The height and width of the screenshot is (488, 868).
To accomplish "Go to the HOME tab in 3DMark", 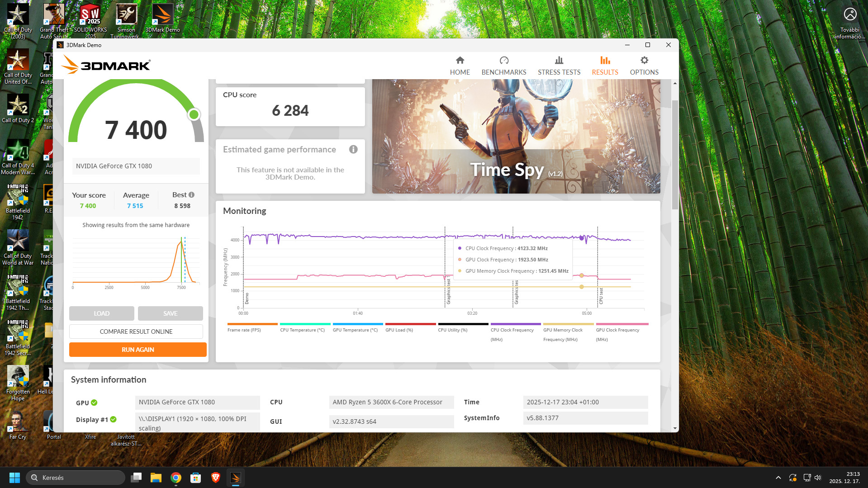I will 460,66.
